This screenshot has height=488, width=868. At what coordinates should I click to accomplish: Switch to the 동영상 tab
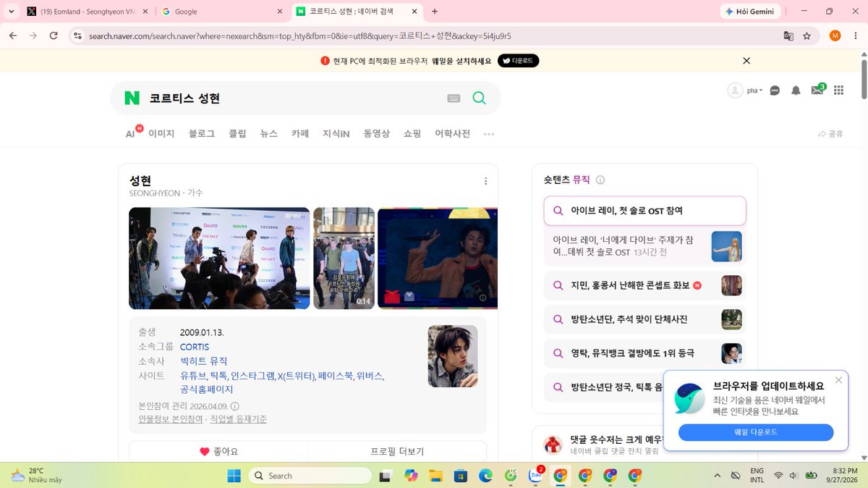tap(376, 134)
